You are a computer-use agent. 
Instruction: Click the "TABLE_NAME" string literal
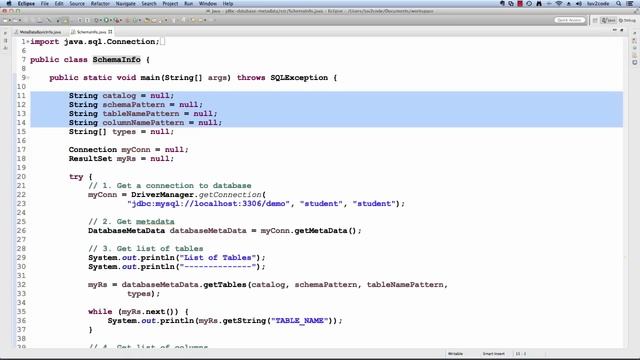(x=300, y=320)
